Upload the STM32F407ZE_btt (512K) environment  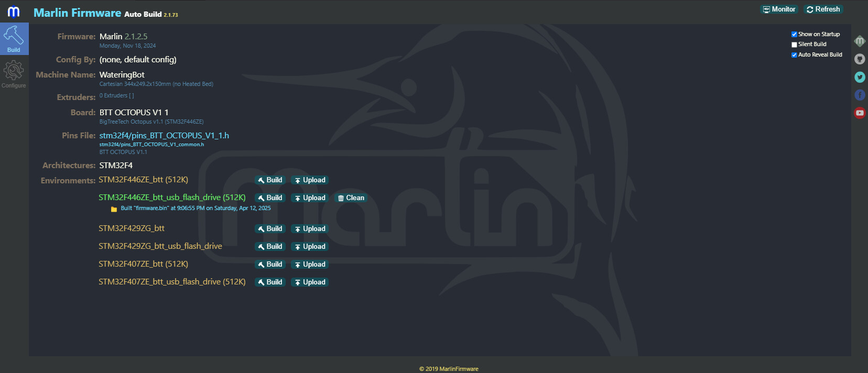310,265
